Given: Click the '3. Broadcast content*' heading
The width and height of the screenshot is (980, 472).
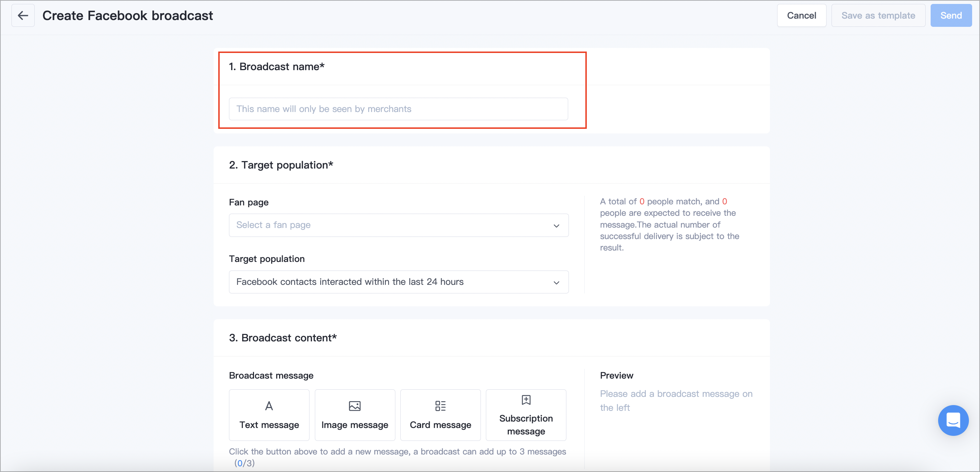Looking at the screenshot, I should click(283, 338).
